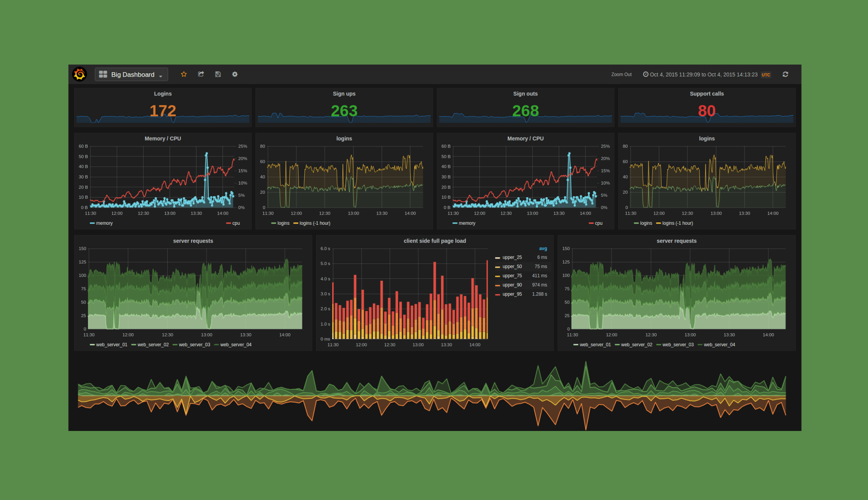Save the dashboard with floppy icon
The image size is (868, 500).
point(218,74)
